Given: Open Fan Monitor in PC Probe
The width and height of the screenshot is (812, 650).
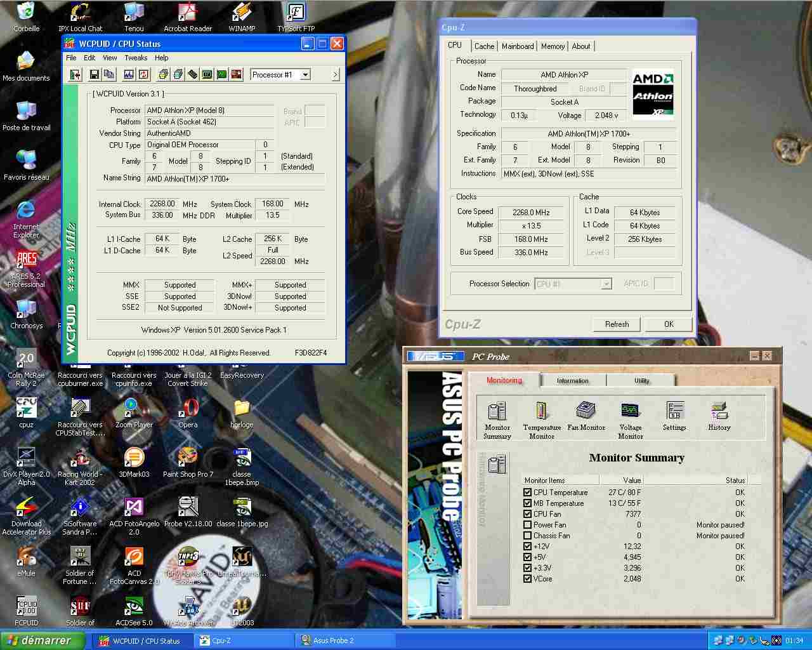Looking at the screenshot, I should [586, 416].
